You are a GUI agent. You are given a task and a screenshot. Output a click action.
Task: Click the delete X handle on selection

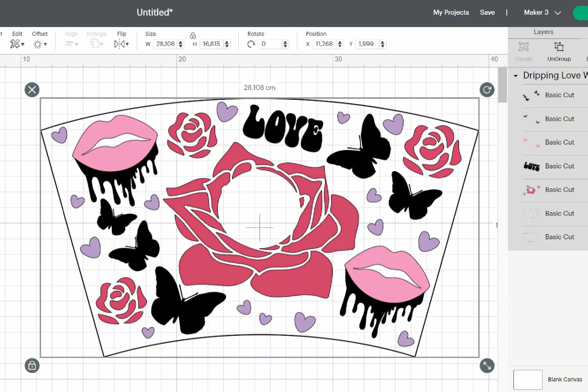coord(32,90)
